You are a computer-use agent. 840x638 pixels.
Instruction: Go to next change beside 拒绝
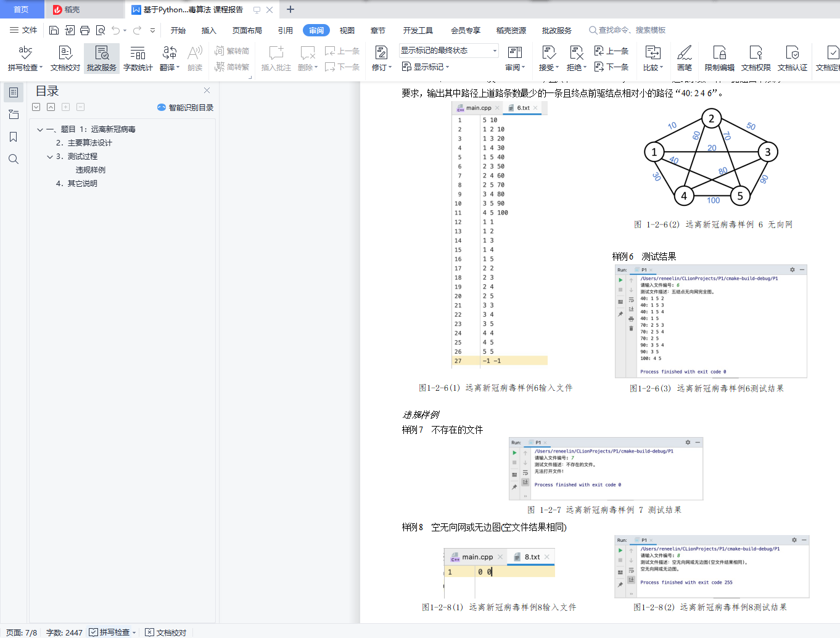(611, 67)
